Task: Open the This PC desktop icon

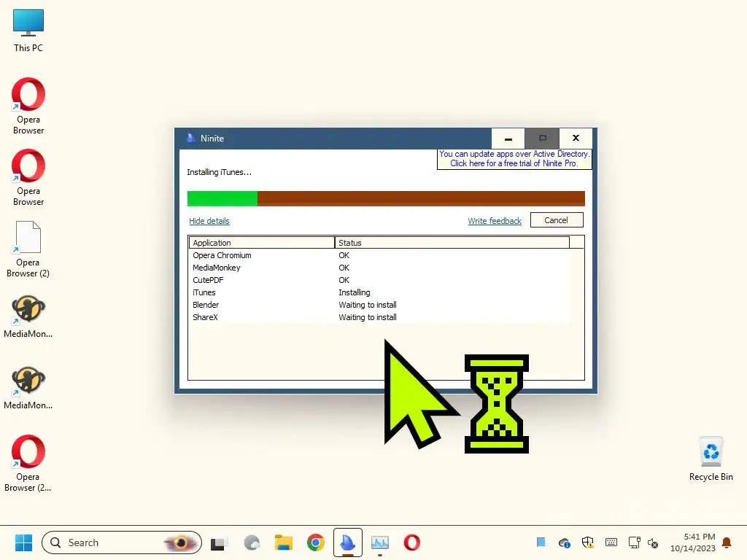Action: click(28, 30)
